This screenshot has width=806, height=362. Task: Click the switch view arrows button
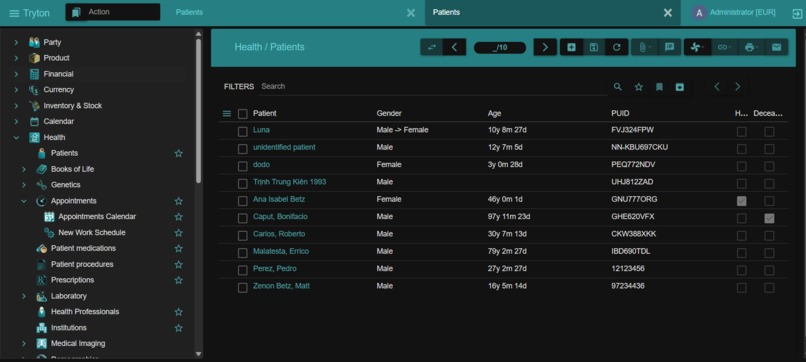(432, 47)
